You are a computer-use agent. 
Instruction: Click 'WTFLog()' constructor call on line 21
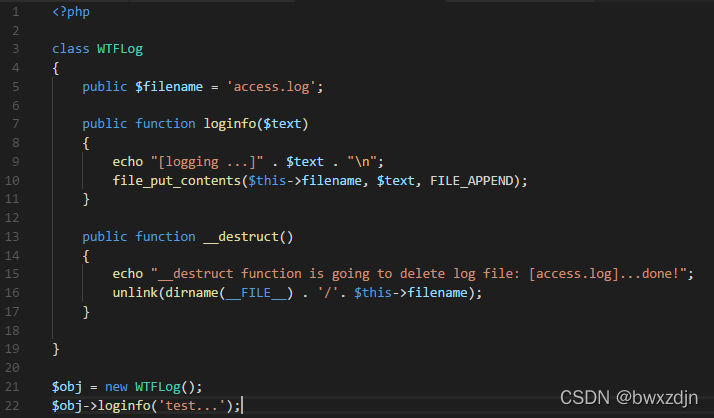point(165,387)
